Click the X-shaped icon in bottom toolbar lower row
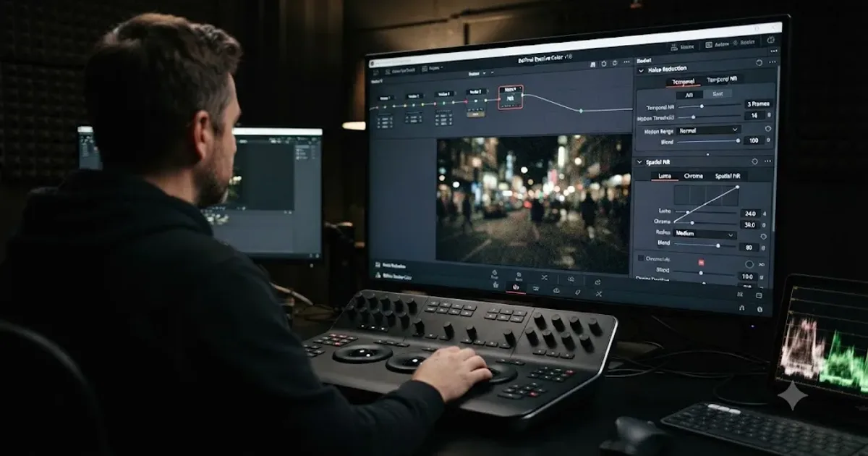Viewport: 868px width, 456px height. [x=599, y=293]
